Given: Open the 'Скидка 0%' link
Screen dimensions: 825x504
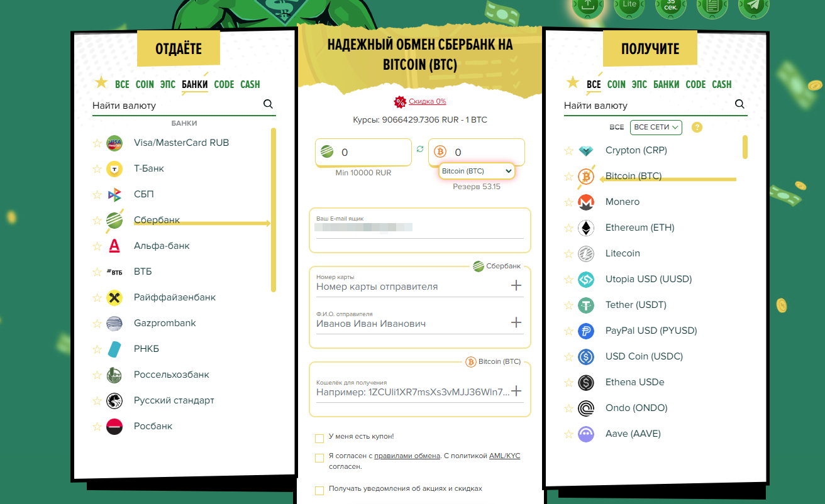Looking at the screenshot, I should [x=428, y=101].
